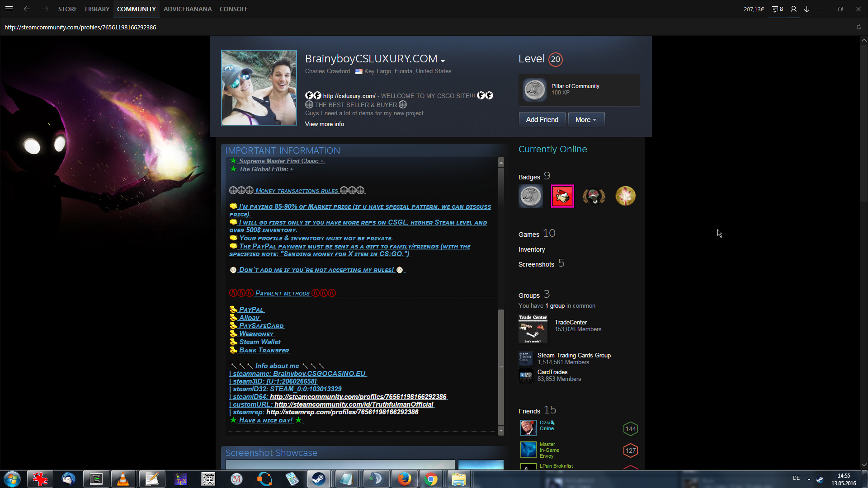Viewport: 868px width, 488px height.
Task: Open the LIBRARY menu
Action: [x=97, y=9]
